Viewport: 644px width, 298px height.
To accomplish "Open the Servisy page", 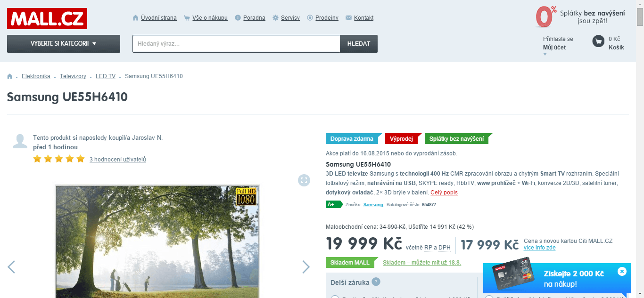I will (290, 18).
